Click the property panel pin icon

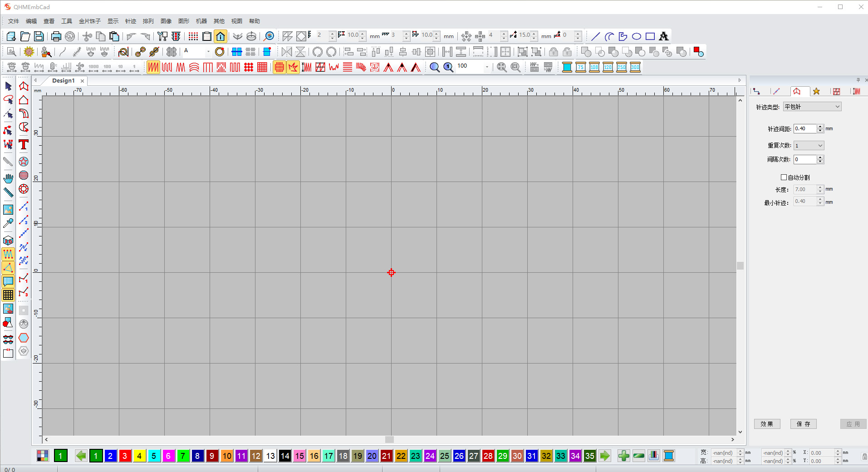point(858,80)
